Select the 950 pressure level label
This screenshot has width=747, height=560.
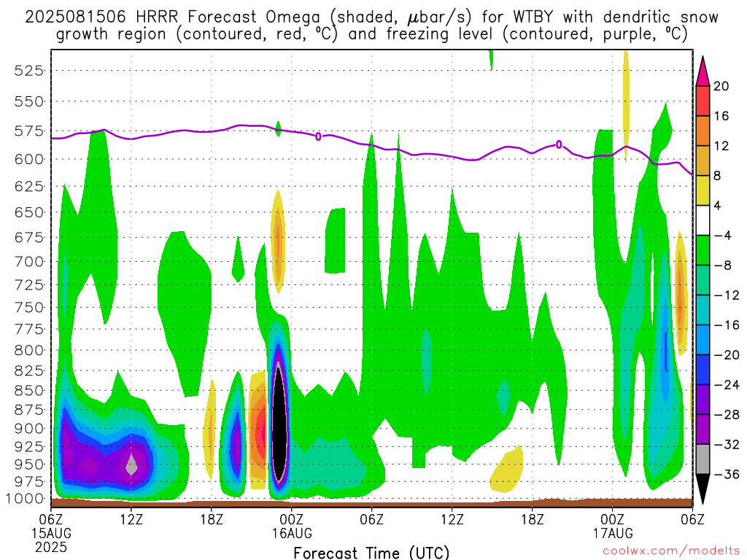tap(29, 464)
